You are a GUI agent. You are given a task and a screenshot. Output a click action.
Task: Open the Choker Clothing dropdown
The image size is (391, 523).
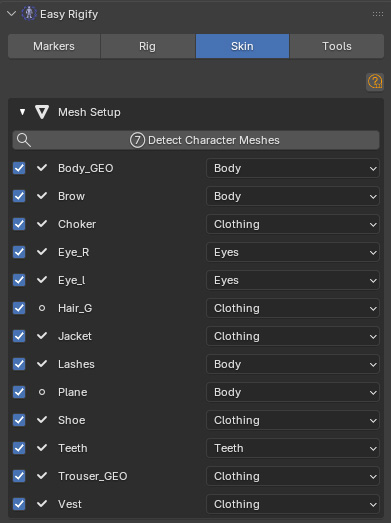tap(293, 224)
